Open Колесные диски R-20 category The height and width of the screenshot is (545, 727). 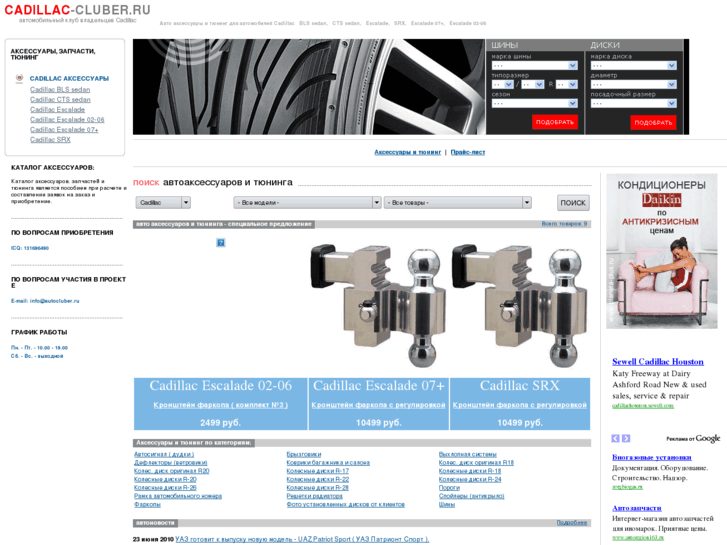(165, 480)
